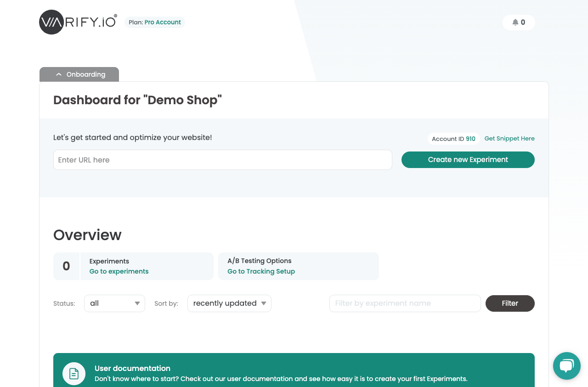Click the Create new Experiment button

468,160
